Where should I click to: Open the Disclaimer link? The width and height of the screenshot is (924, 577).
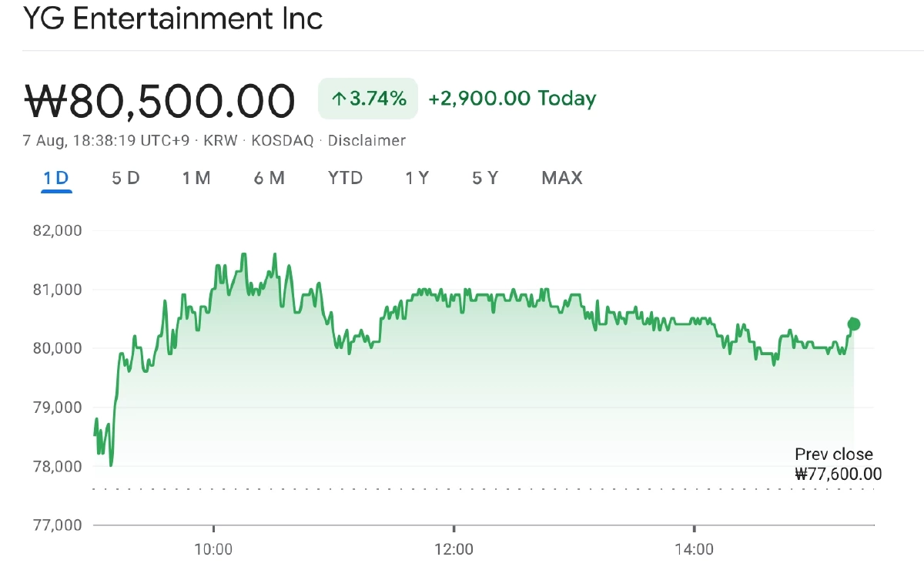(367, 141)
